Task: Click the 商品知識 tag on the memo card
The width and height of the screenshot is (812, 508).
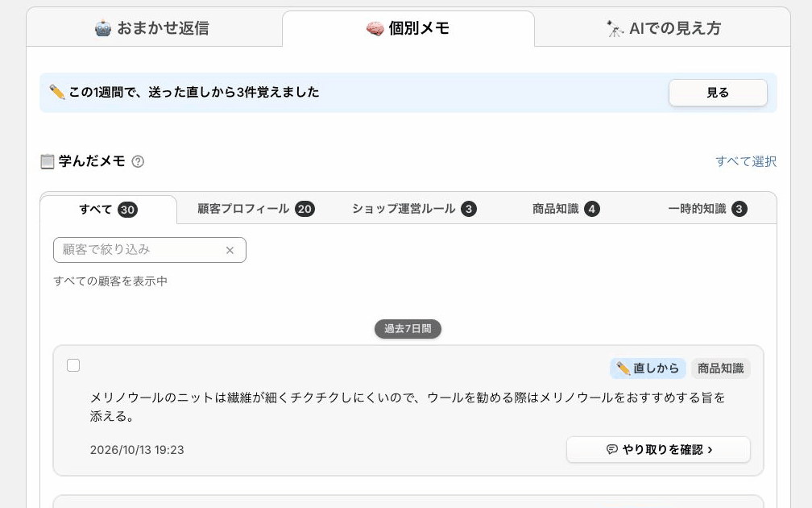Action: [x=720, y=369]
